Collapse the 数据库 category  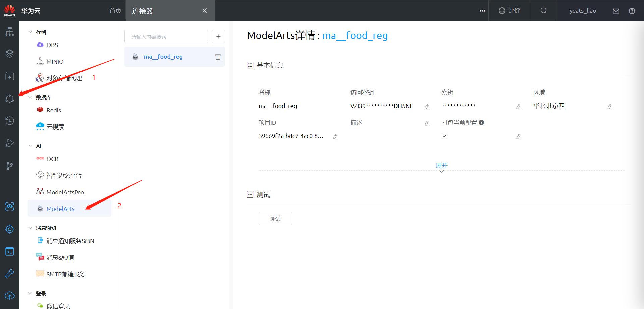tap(30, 97)
